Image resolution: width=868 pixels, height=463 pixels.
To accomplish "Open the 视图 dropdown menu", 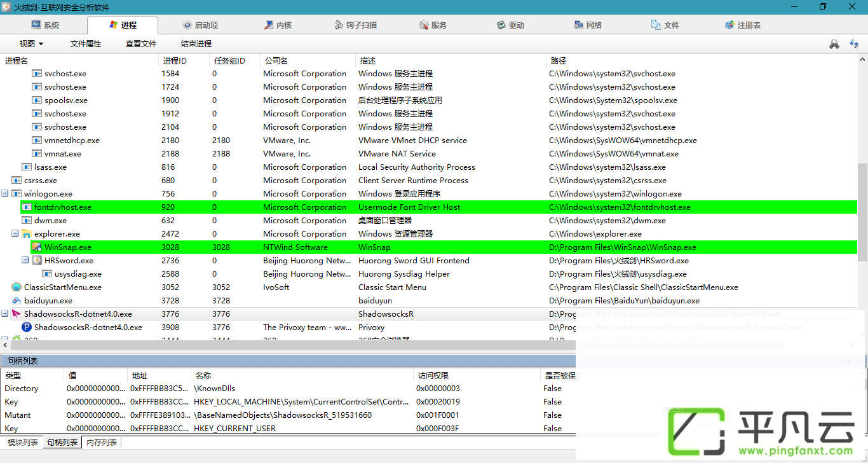I will [x=31, y=44].
